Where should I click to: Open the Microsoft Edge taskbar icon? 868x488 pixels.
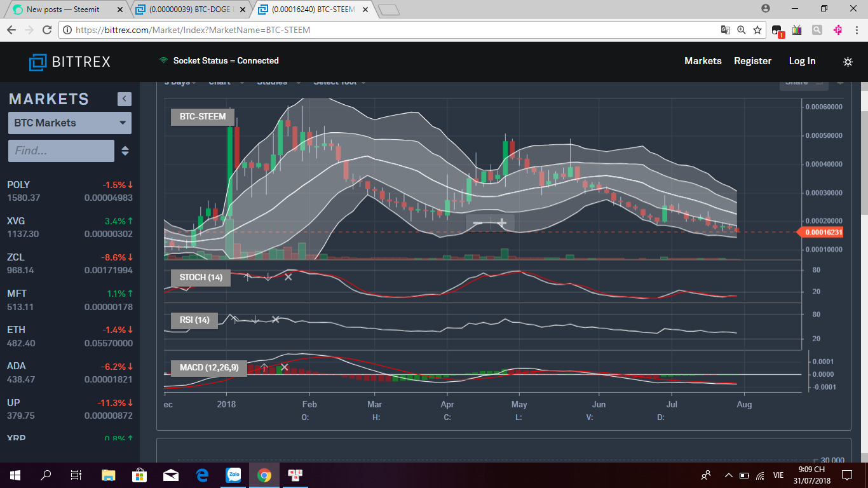click(202, 475)
